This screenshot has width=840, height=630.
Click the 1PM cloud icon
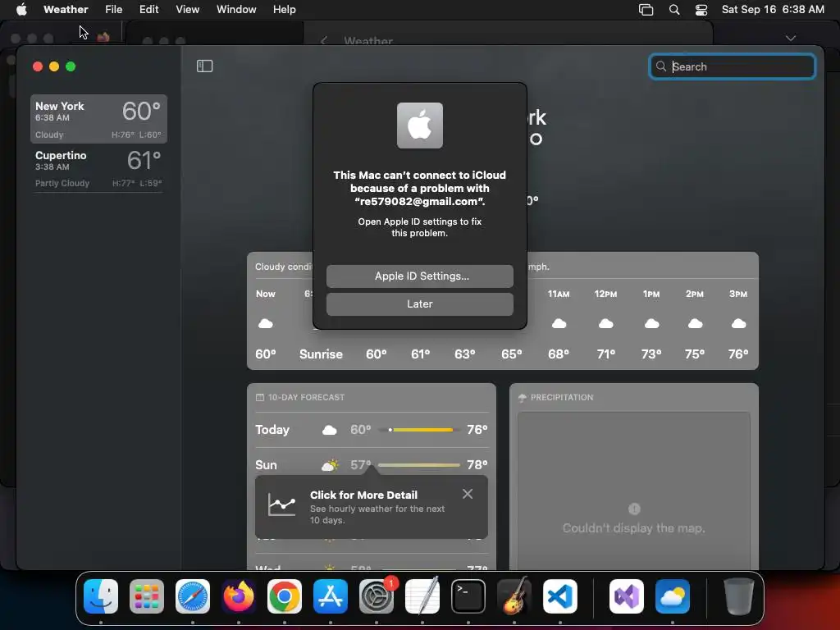point(651,323)
